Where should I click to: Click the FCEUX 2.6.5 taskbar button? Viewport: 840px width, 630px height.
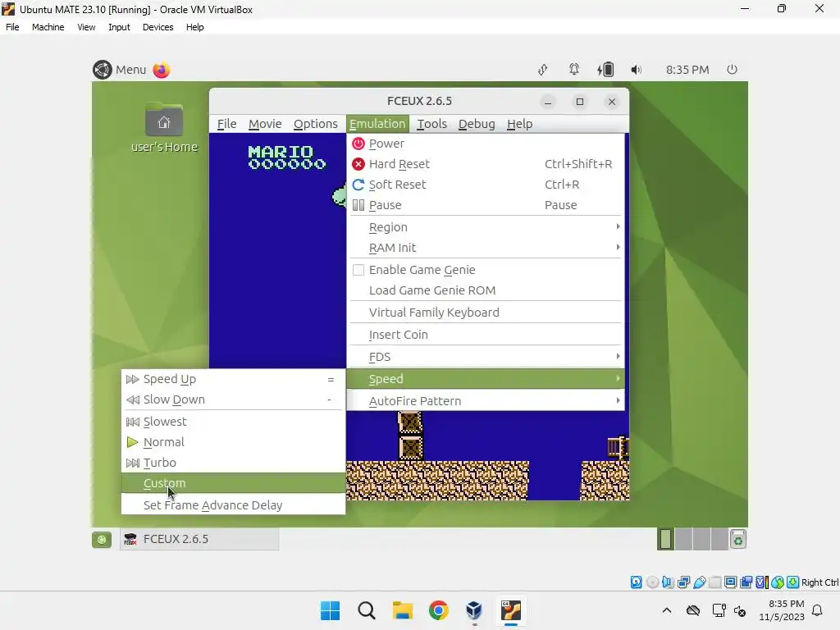pos(199,540)
